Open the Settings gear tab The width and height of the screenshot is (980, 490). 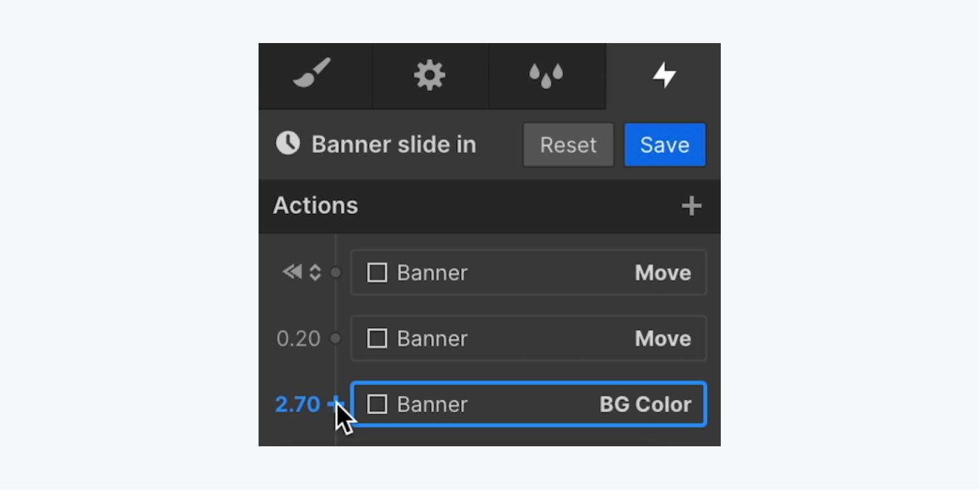click(430, 75)
